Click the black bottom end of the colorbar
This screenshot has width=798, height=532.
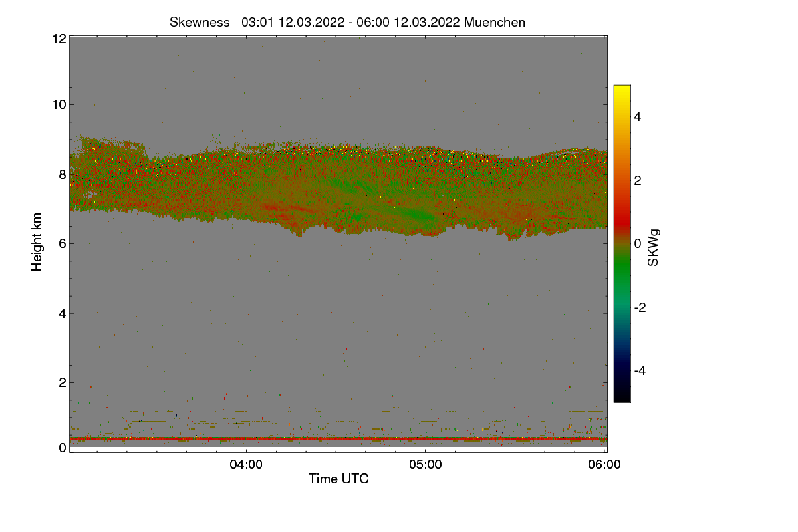pyautogui.click(x=622, y=397)
